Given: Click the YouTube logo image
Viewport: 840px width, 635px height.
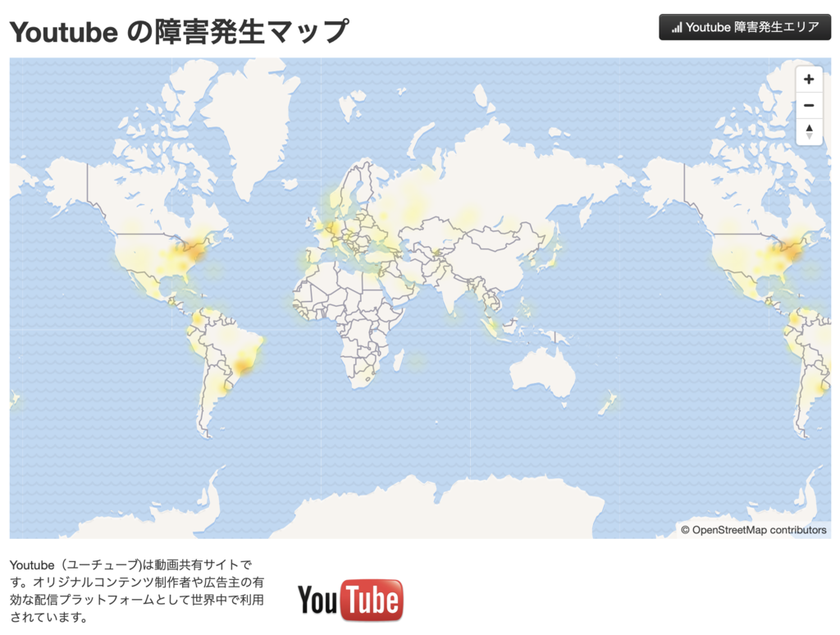Looking at the screenshot, I should click(x=350, y=600).
